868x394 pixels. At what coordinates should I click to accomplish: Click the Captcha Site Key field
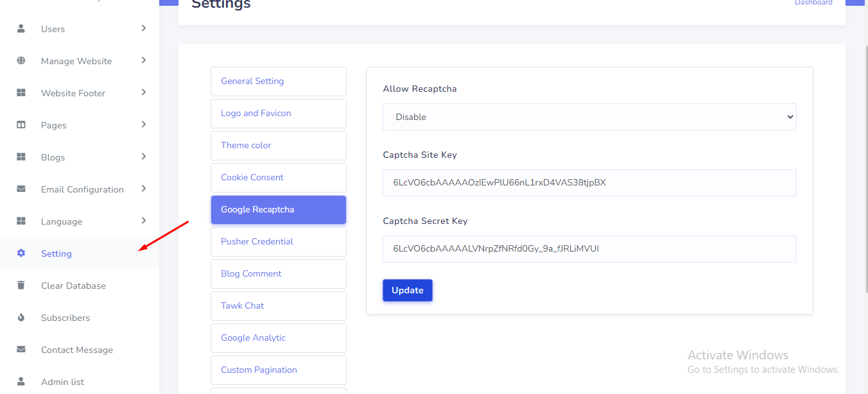coord(589,183)
